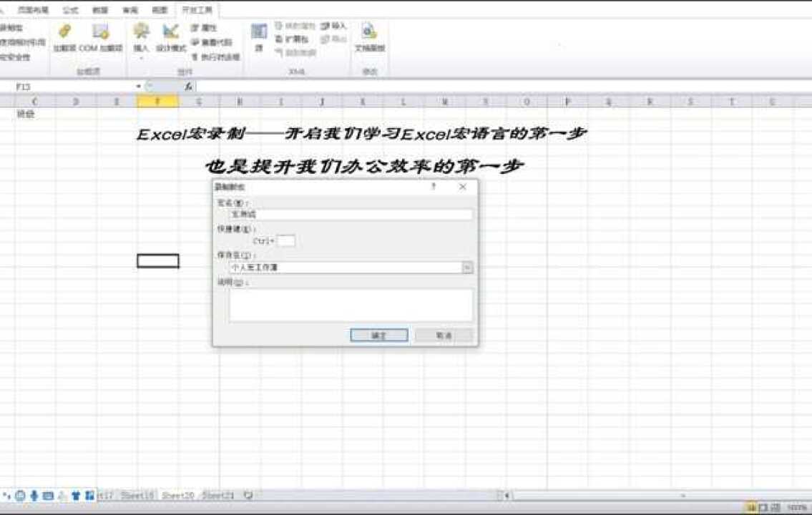The height and width of the screenshot is (515, 812).
Task: Switch to the Page Layout (页面布局) tab
Action: tap(33, 10)
